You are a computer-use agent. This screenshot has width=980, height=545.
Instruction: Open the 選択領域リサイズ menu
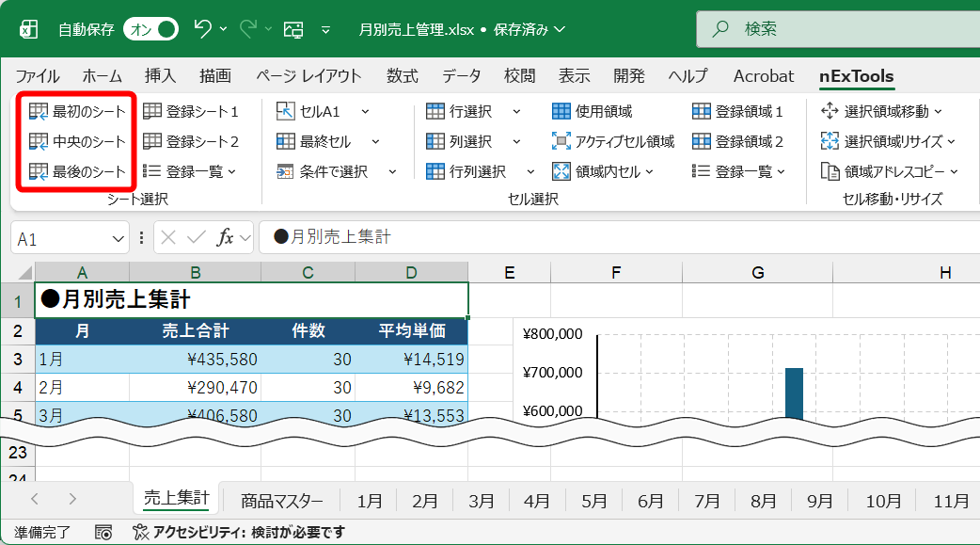pos(888,141)
